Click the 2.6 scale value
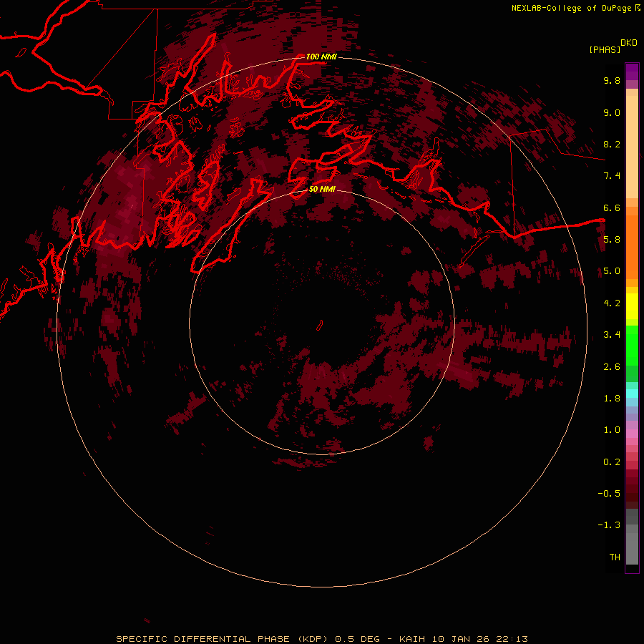Screen dimensions: 644x644 click(x=612, y=367)
